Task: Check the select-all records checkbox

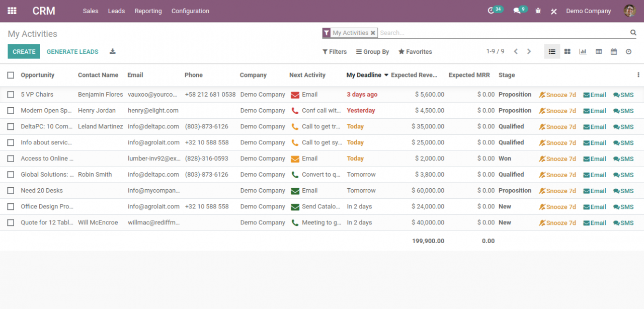Action: (x=11, y=74)
